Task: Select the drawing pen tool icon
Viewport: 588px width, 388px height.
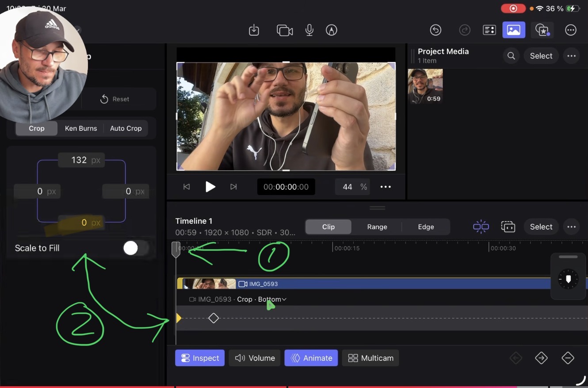Action: [x=331, y=30]
